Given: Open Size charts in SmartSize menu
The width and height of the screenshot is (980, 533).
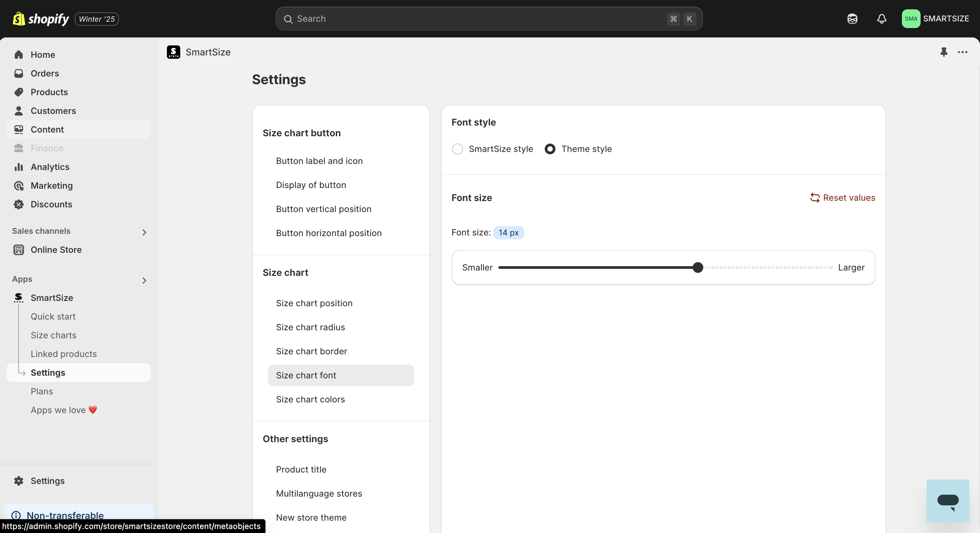Looking at the screenshot, I should [x=53, y=335].
